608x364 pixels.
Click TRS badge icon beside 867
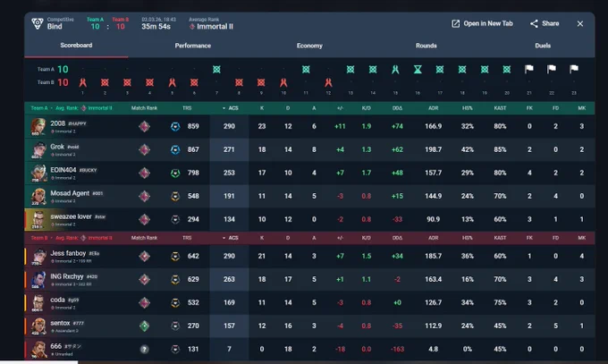click(175, 149)
